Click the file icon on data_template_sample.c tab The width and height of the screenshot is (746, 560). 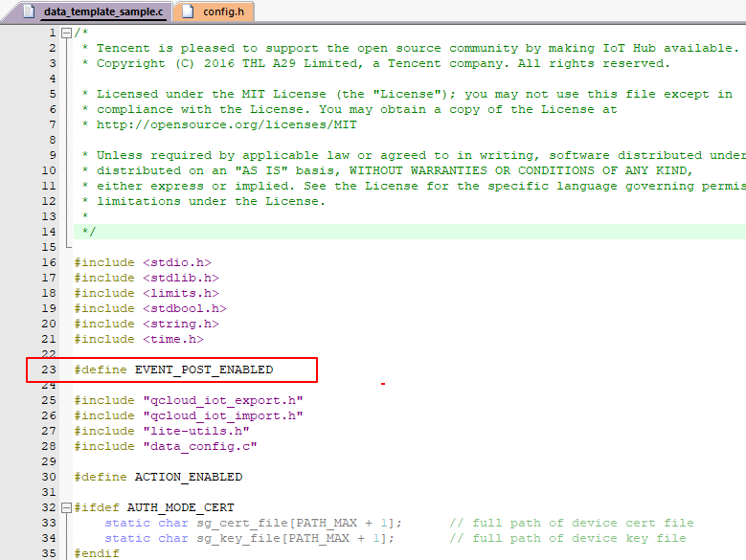coord(29,11)
